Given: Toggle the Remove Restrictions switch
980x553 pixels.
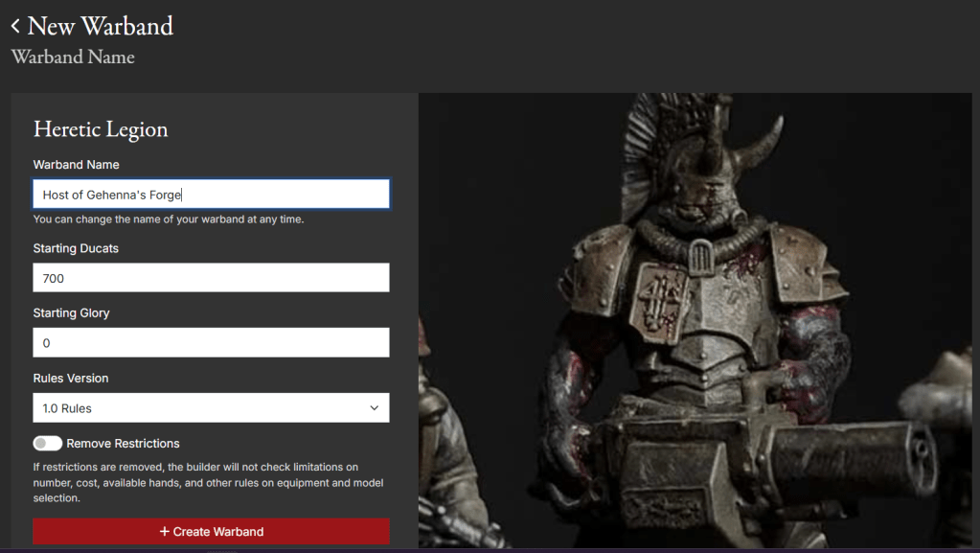Looking at the screenshot, I should coord(48,444).
